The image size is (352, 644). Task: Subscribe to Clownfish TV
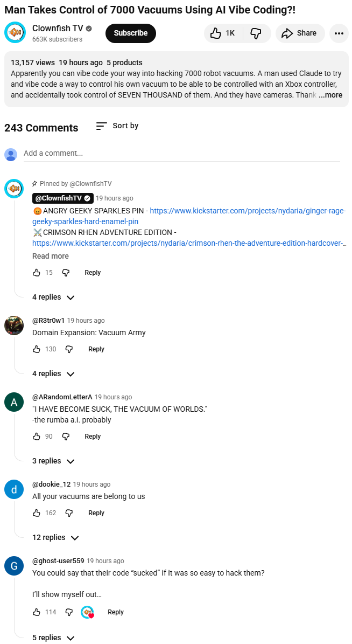130,33
